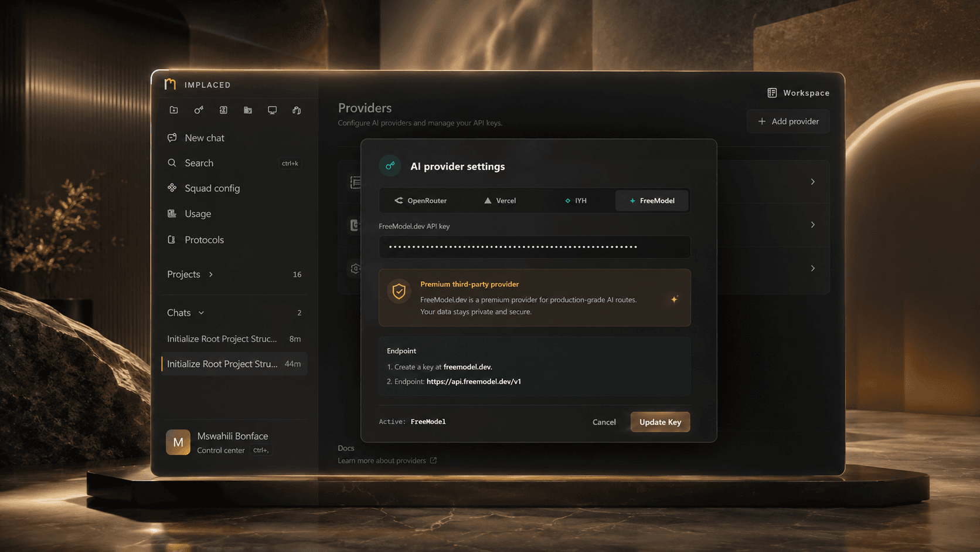Open the third provider row chevron
The height and width of the screenshot is (552, 980).
coord(813,268)
